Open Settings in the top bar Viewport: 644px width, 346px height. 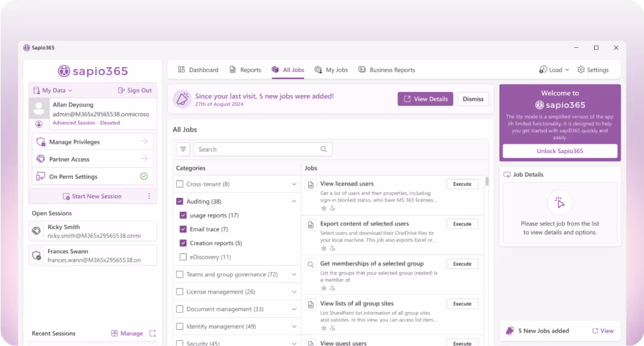[593, 70]
